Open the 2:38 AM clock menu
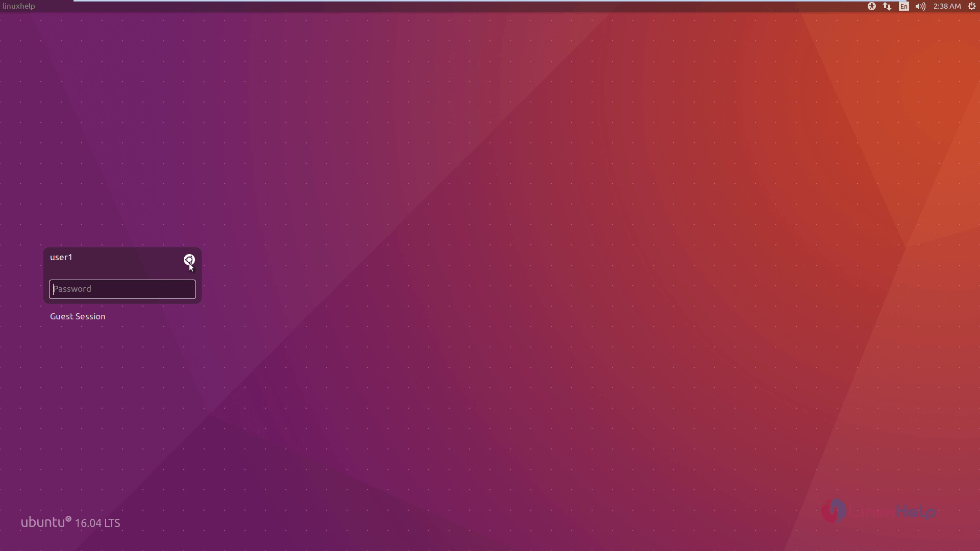980x551 pixels. [947, 6]
